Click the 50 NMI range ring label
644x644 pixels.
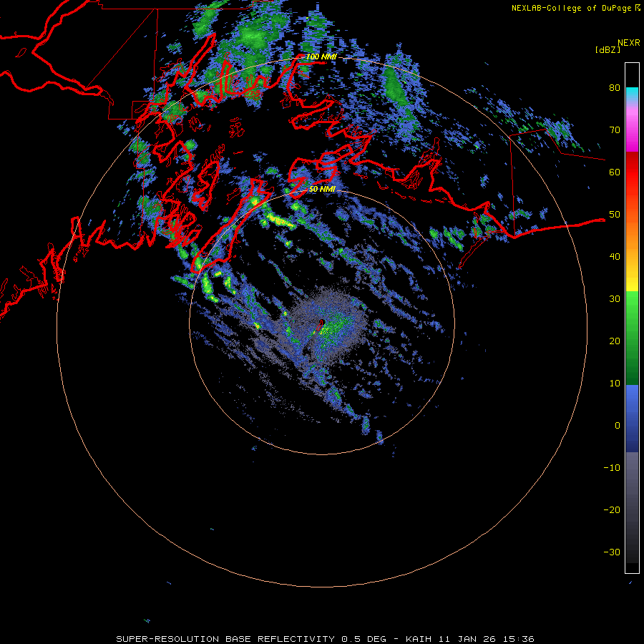pos(322,189)
